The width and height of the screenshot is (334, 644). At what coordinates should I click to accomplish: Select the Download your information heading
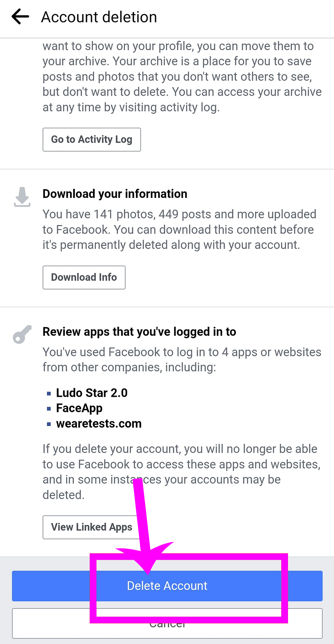(115, 194)
